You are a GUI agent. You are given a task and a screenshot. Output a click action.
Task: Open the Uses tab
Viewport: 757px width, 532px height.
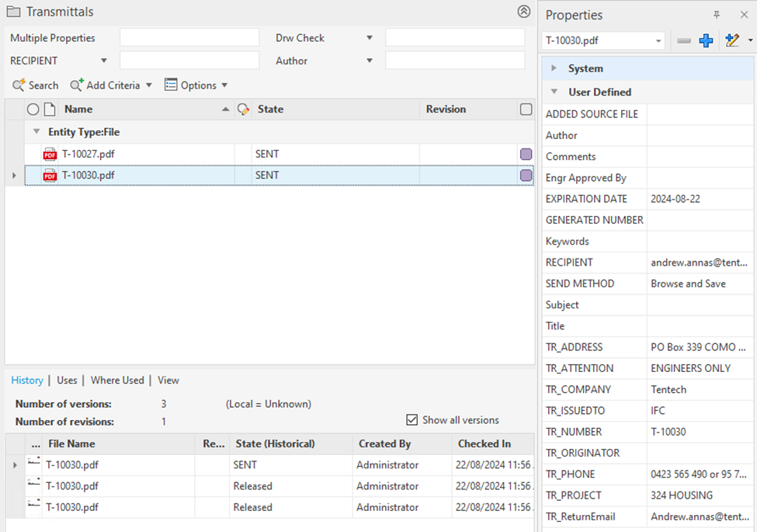67,380
